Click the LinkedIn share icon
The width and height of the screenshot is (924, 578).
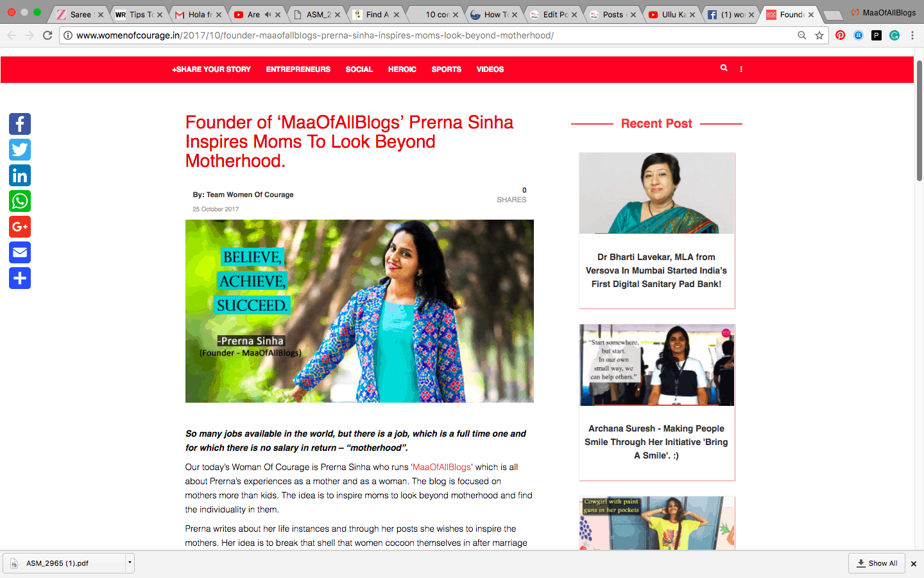pyautogui.click(x=20, y=175)
